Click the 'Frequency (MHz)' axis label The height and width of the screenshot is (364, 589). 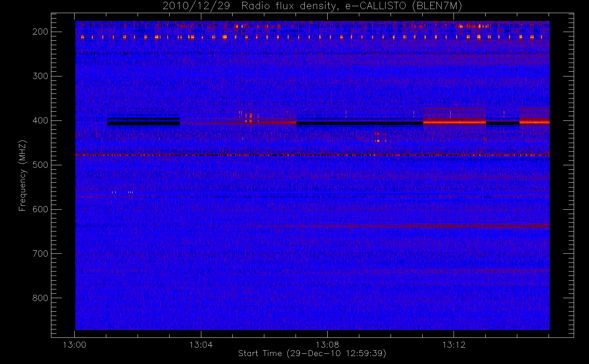pyautogui.click(x=23, y=175)
